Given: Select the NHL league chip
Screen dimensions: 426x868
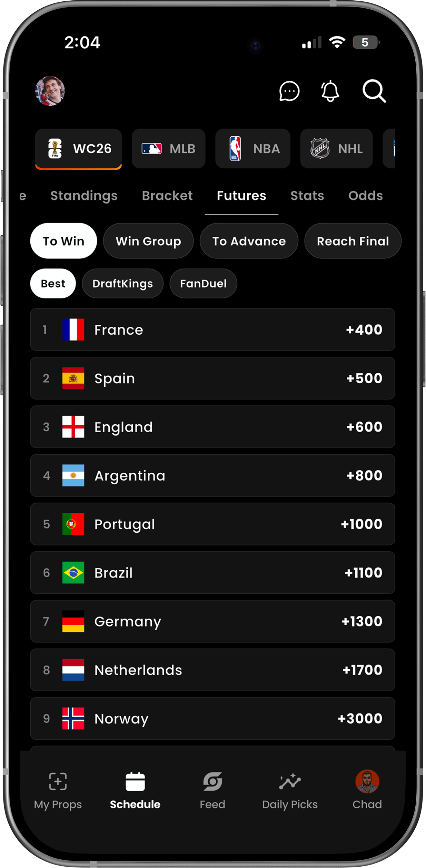Looking at the screenshot, I should 337,149.
